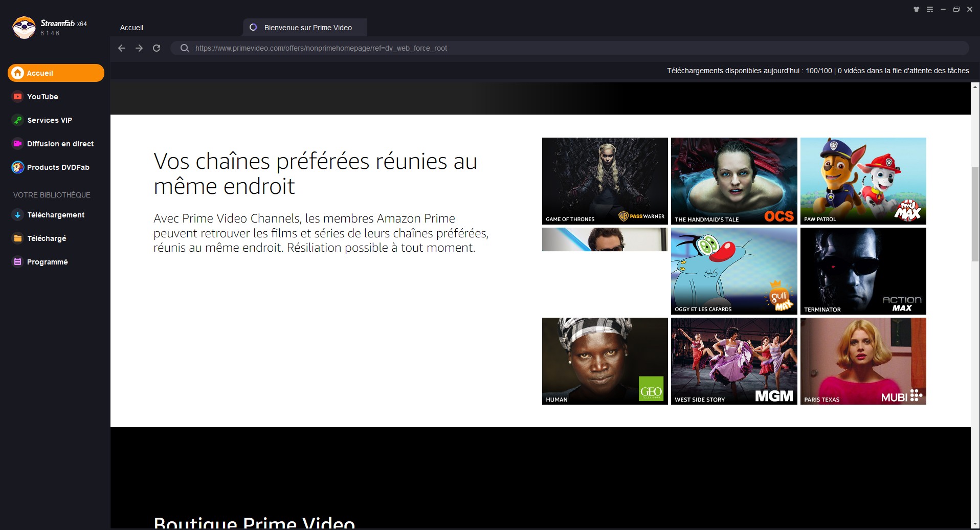The height and width of the screenshot is (530, 980).
Task: Click the Téléchargé folder icon
Action: click(18, 238)
